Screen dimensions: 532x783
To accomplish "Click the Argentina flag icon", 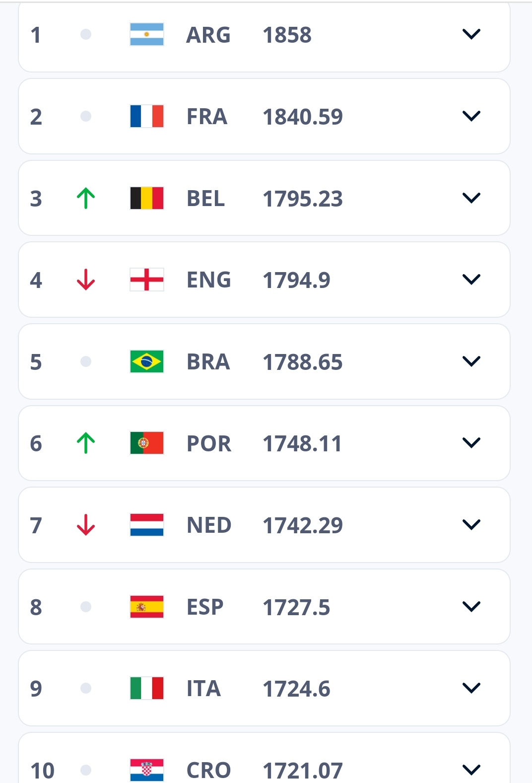I will [x=146, y=34].
